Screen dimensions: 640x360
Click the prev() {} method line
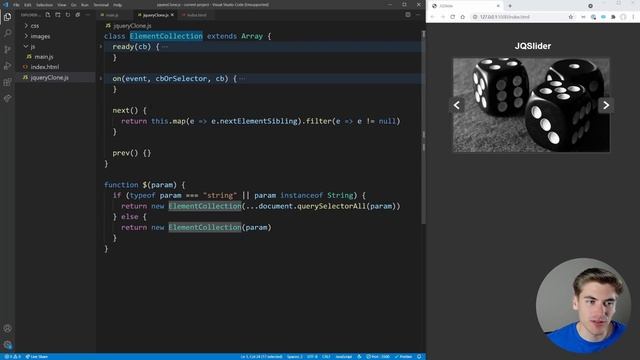tap(132, 153)
